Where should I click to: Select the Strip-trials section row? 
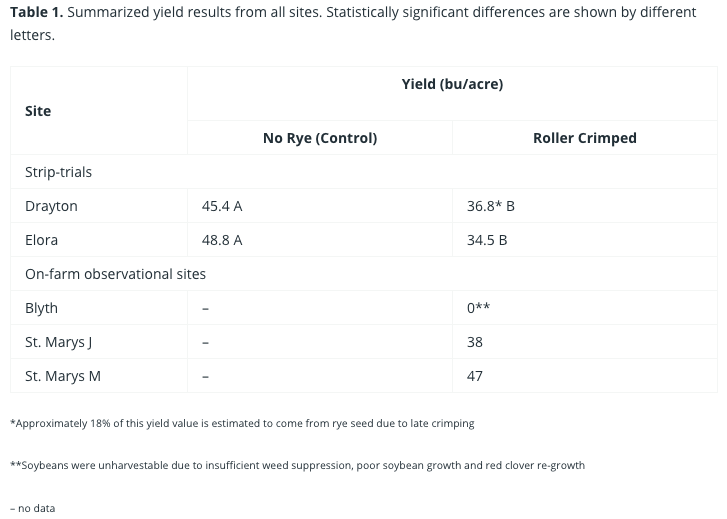(x=58, y=172)
